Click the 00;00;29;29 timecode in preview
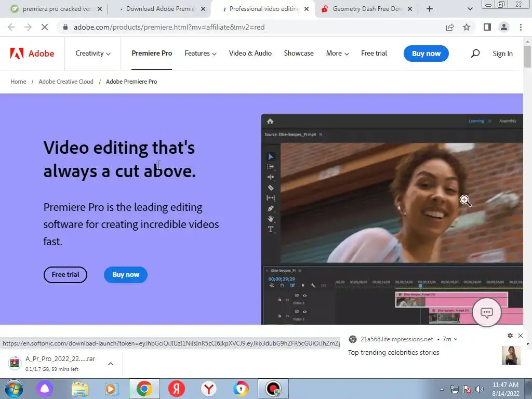Image resolution: width=532 pixels, height=399 pixels. tap(282, 279)
